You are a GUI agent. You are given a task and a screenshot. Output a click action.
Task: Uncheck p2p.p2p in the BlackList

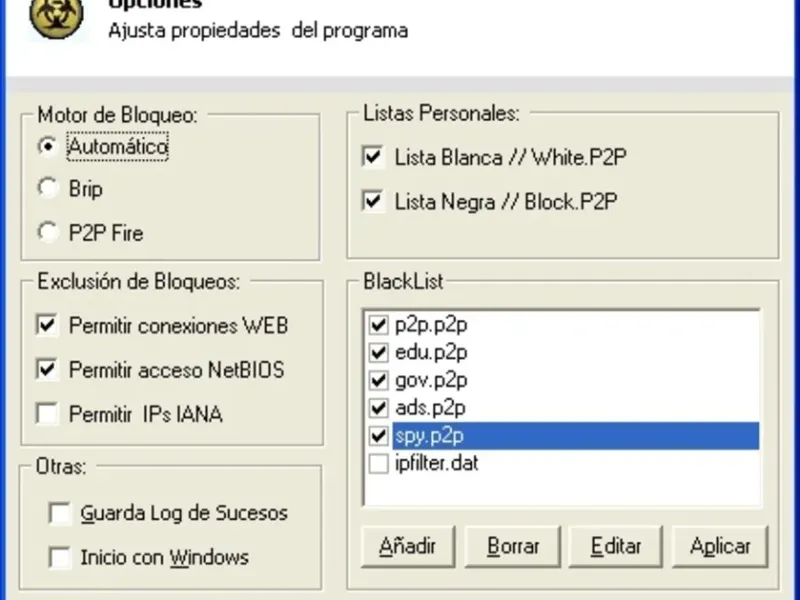[378, 325]
